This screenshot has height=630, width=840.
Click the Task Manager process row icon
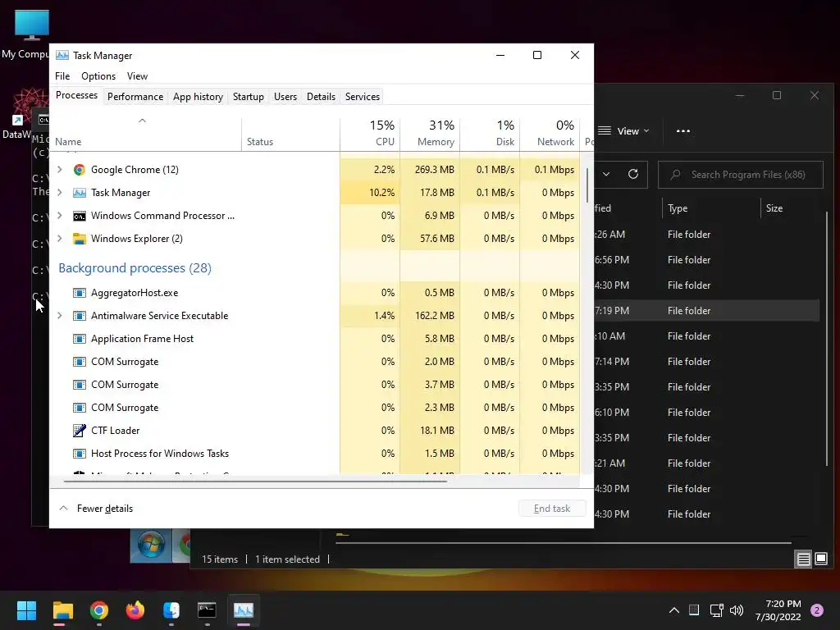click(x=80, y=193)
